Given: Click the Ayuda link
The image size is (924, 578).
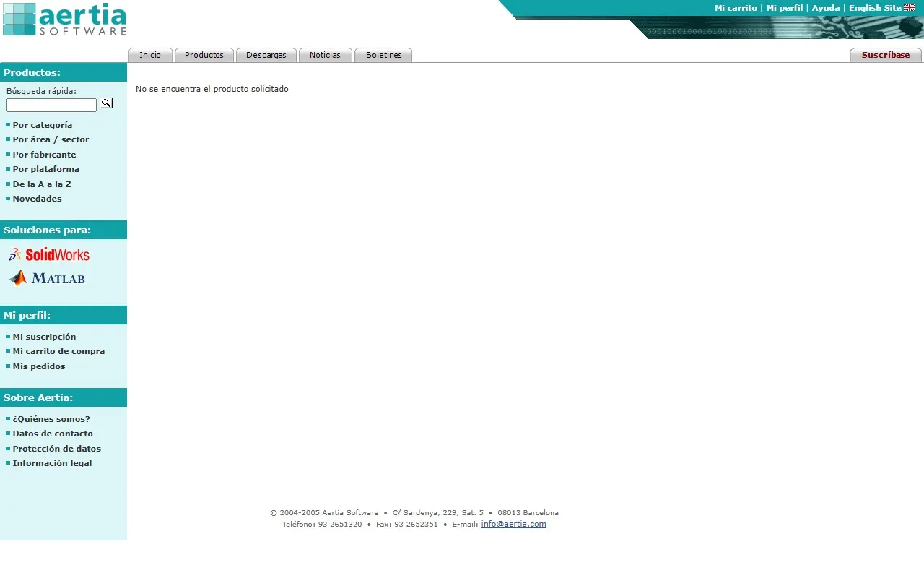Looking at the screenshot, I should [x=826, y=8].
